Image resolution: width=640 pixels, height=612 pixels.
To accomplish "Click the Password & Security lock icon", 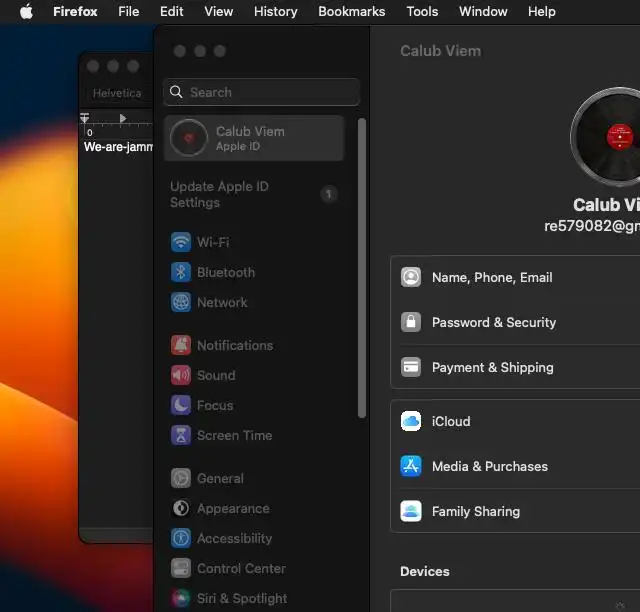I will 411,323.
